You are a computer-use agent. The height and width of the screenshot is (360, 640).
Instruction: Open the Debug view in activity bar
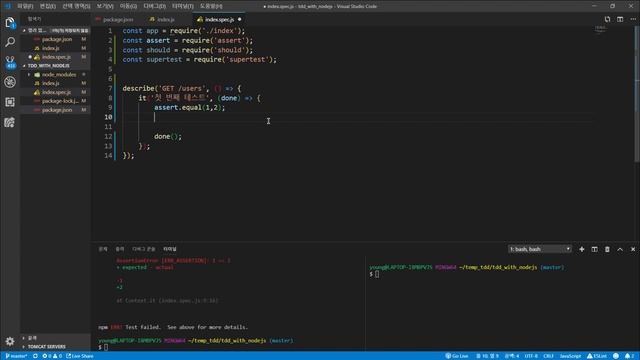click(10, 82)
